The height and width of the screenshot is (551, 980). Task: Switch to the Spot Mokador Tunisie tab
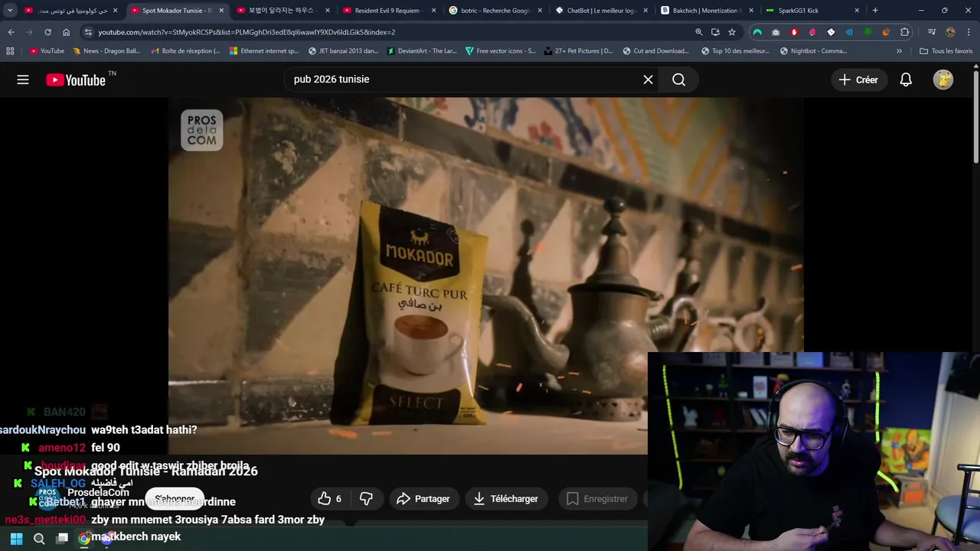click(x=176, y=11)
